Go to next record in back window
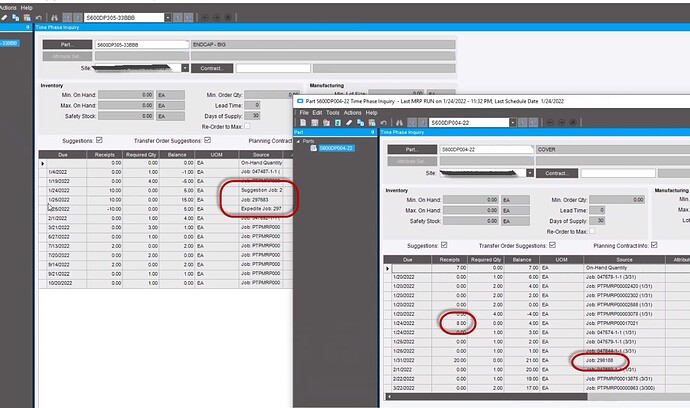Screen dimensions: 690x408 click(x=178, y=18)
